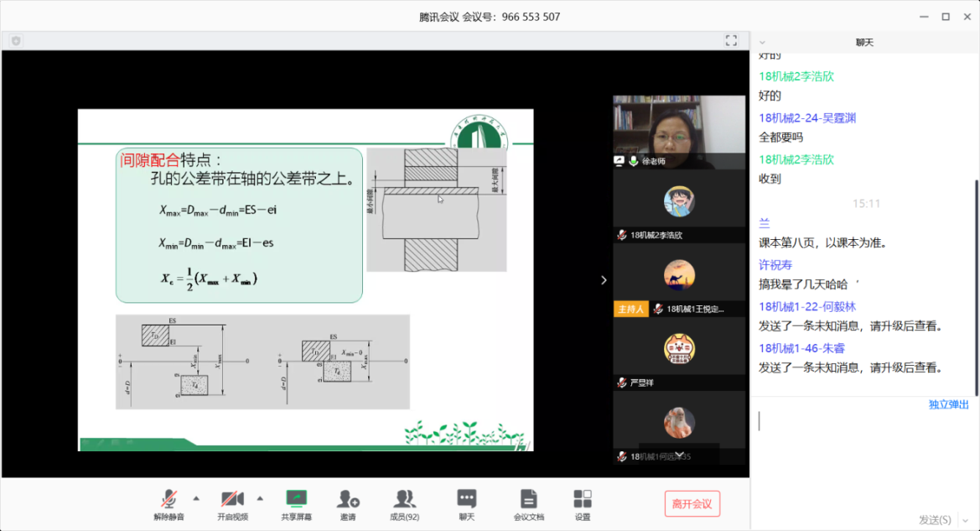
Task: Click the chat panel vertical scrollbar
Action: (975, 285)
